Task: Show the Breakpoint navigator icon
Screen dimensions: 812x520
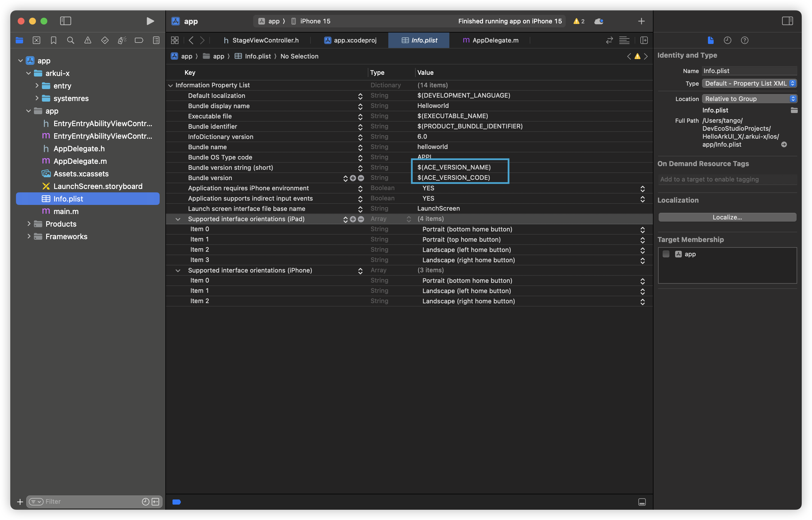Action: [139, 40]
